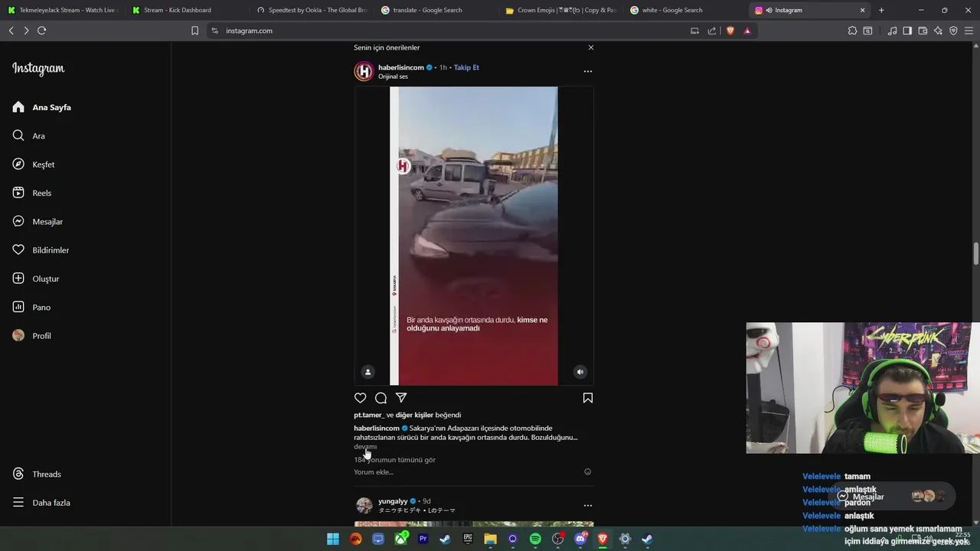Screen dimensions: 980x551
Task: Bookmark this page icon
Action: click(x=194, y=31)
